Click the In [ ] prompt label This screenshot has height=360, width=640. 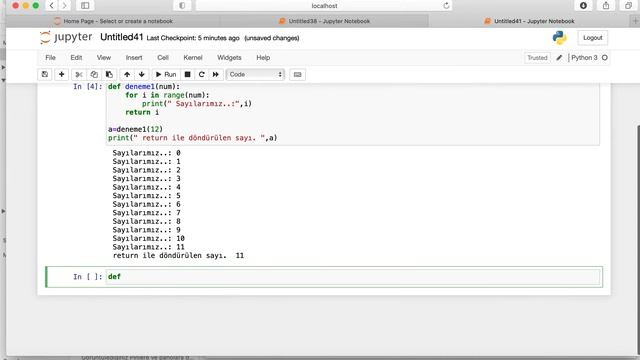click(x=87, y=277)
